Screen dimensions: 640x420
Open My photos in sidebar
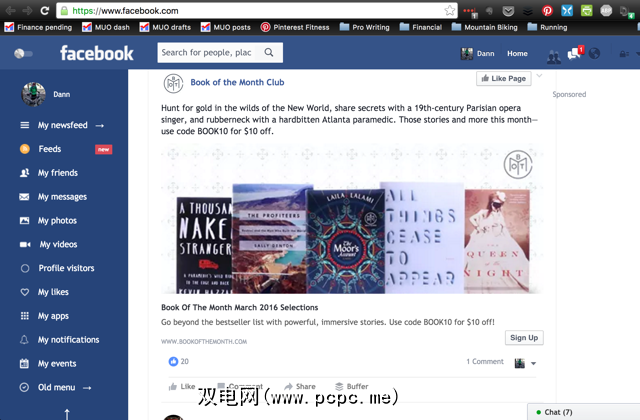57,221
